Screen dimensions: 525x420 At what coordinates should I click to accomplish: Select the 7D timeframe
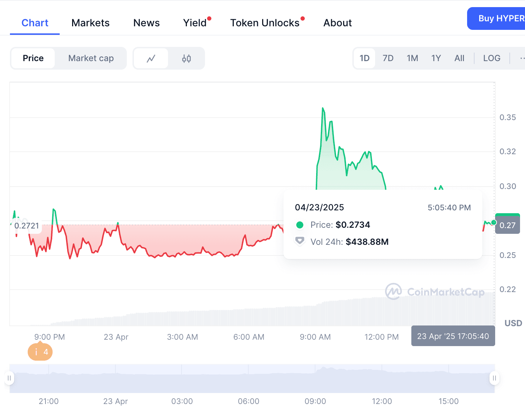(388, 58)
